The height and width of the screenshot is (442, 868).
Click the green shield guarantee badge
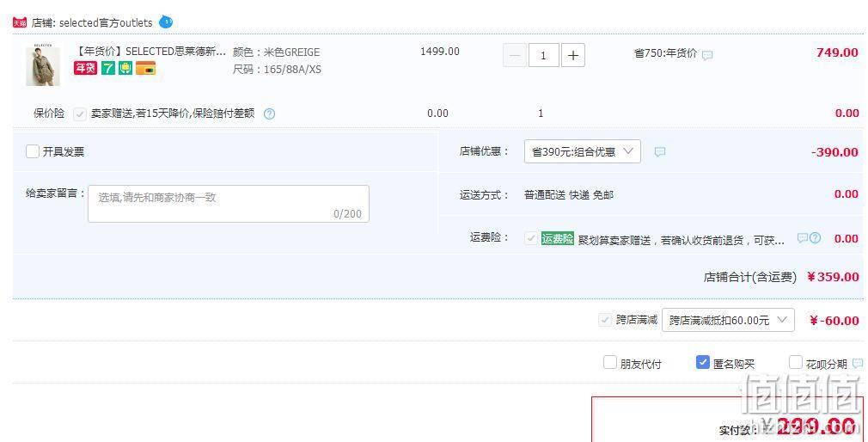[125, 68]
